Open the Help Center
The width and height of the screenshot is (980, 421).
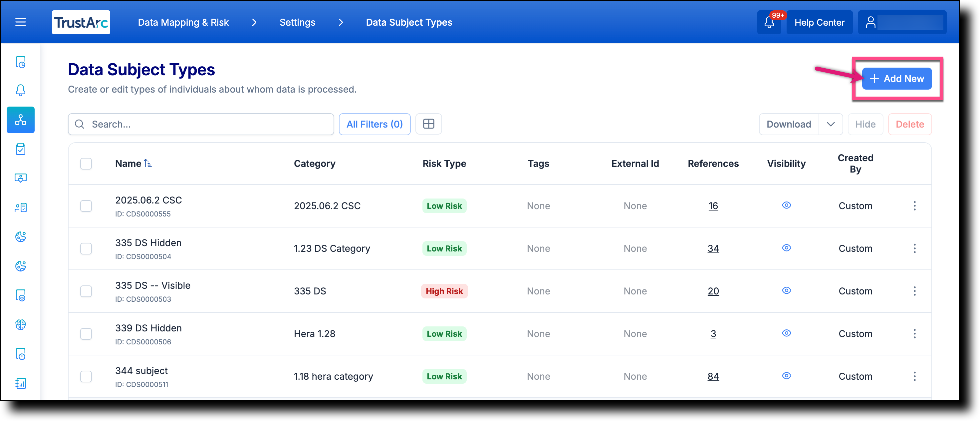tap(819, 22)
